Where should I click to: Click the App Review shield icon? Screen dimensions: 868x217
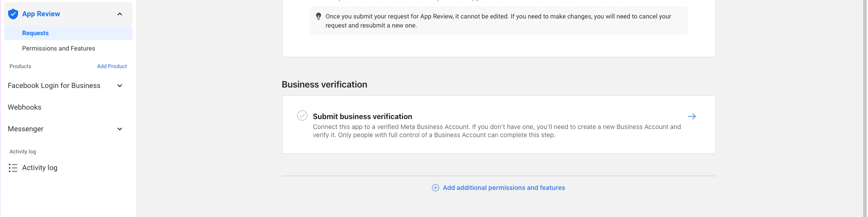pos(13,14)
